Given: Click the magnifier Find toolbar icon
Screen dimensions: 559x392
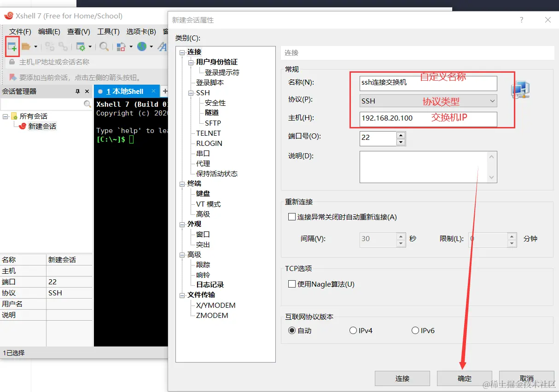Looking at the screenshot, I should pos(105,46).
